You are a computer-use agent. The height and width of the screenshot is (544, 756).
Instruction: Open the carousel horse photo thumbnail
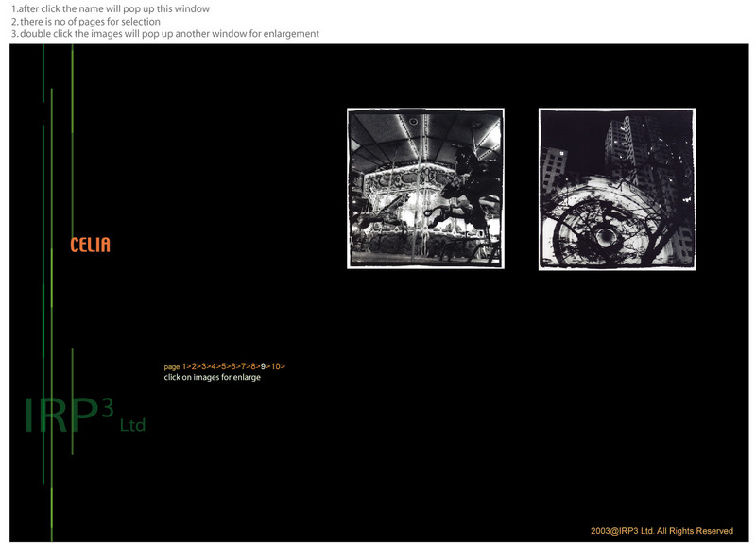[x=425, y=189]
